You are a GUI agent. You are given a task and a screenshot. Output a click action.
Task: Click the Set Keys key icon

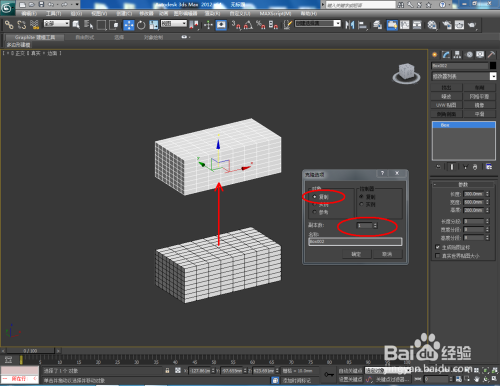329,375
